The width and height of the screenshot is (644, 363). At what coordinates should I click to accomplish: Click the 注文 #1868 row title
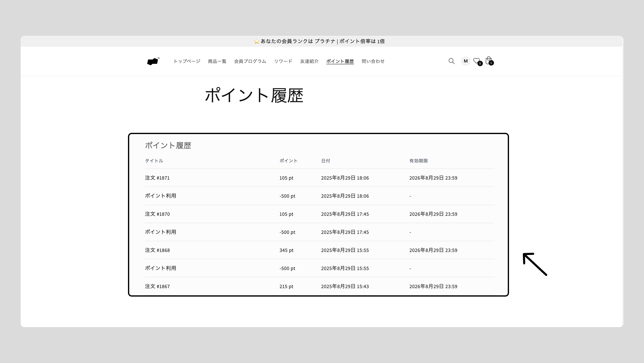(157, 250)
